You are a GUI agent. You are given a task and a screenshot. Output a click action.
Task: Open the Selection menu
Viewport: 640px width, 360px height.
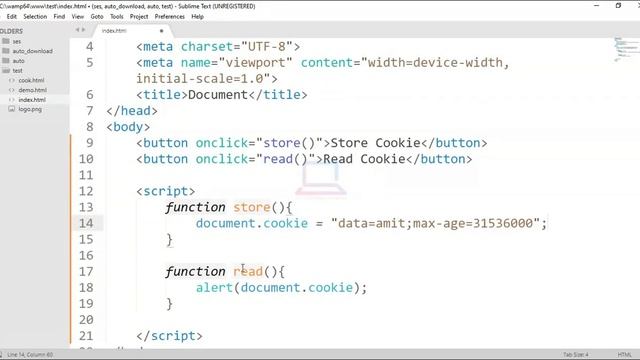(x=35, y=17)
